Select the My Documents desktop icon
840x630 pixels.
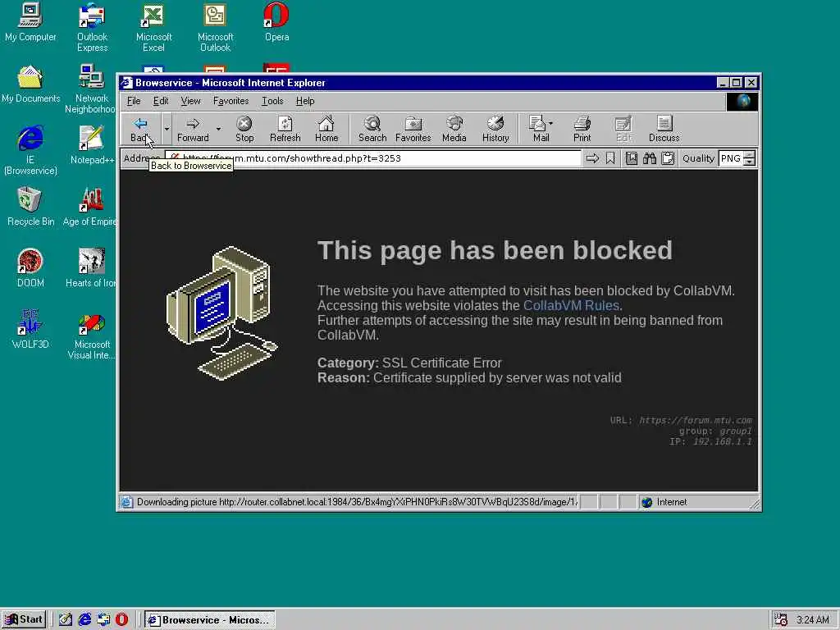(30, 84)
